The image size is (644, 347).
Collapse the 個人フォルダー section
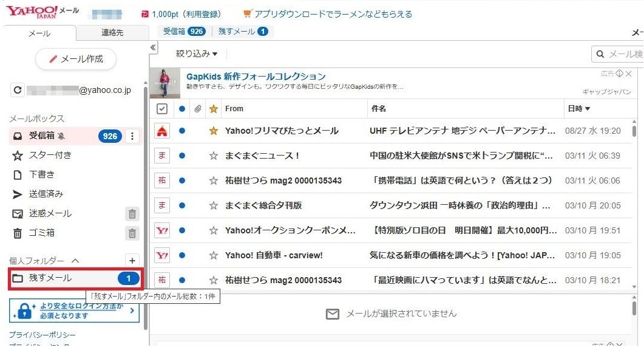point(75,261)
